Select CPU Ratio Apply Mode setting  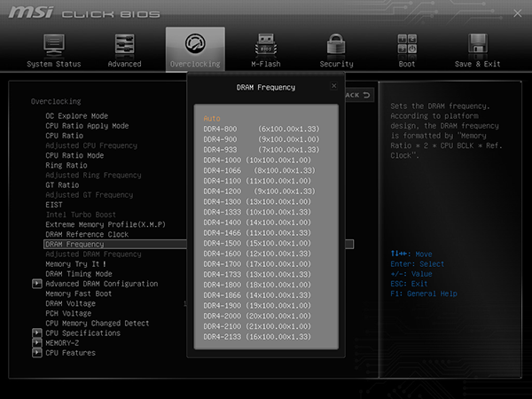[87, 126]
